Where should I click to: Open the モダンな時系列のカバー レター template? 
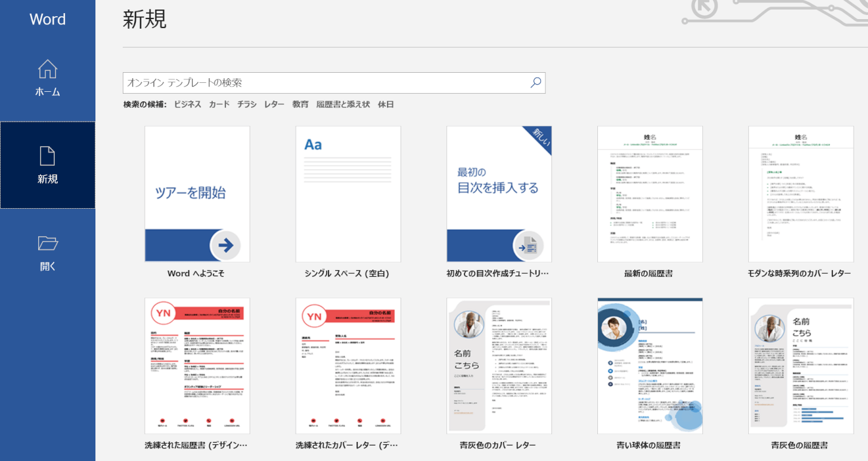(801, 194)
